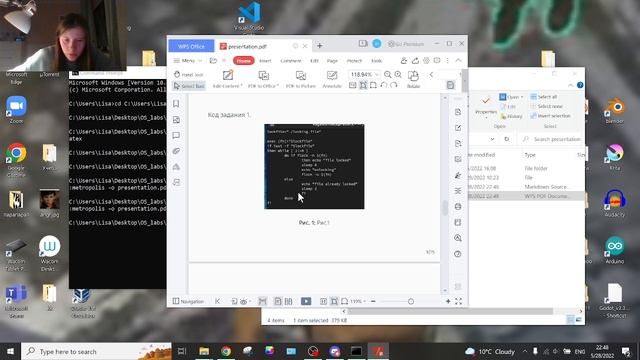The width and height of the screenshot is (640, 360).
Task: Sort by the Type column header
Action: point(530,155)
